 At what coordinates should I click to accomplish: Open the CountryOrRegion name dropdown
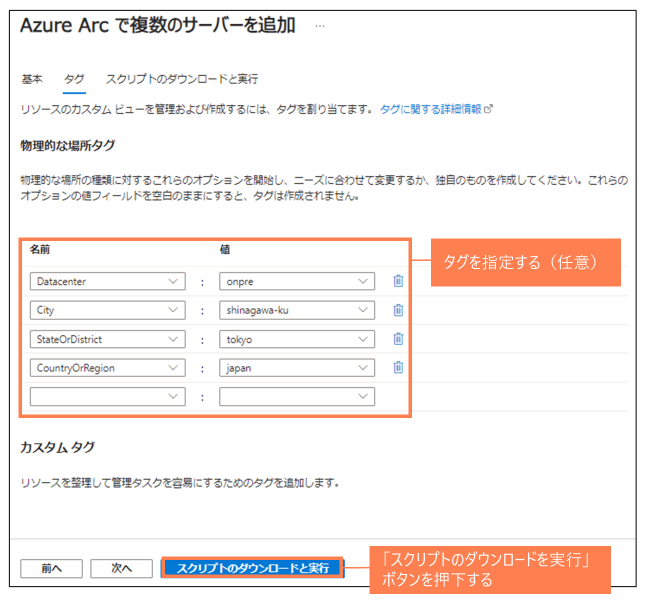pos(108,368)
